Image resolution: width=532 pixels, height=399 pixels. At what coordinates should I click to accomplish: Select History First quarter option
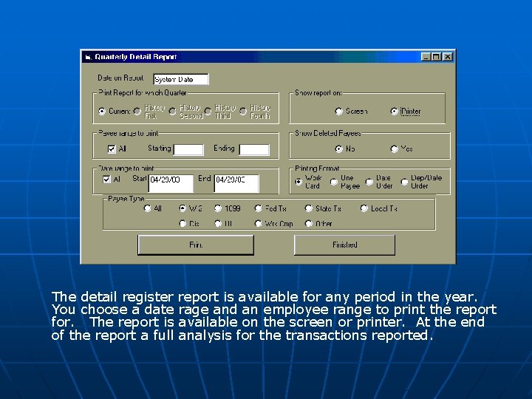pos(137,112)
